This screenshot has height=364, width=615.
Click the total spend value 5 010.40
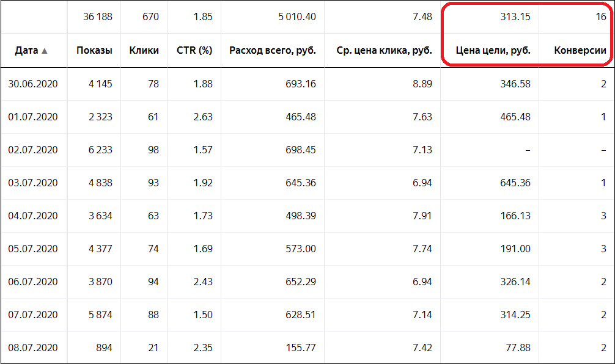point(297,17)
